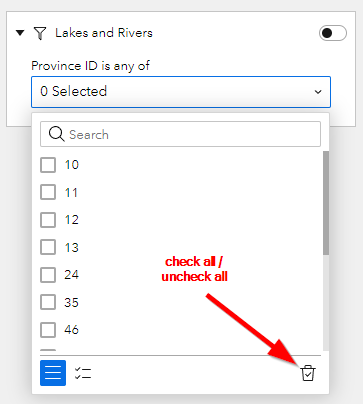Check the box for province 10

pyautogui.click(x=48, y=165)
